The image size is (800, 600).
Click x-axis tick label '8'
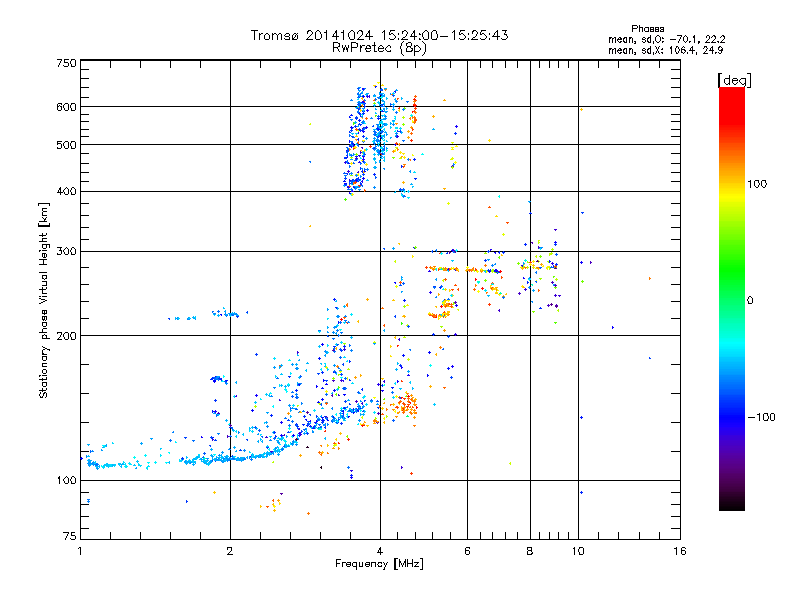coord(530,551)
